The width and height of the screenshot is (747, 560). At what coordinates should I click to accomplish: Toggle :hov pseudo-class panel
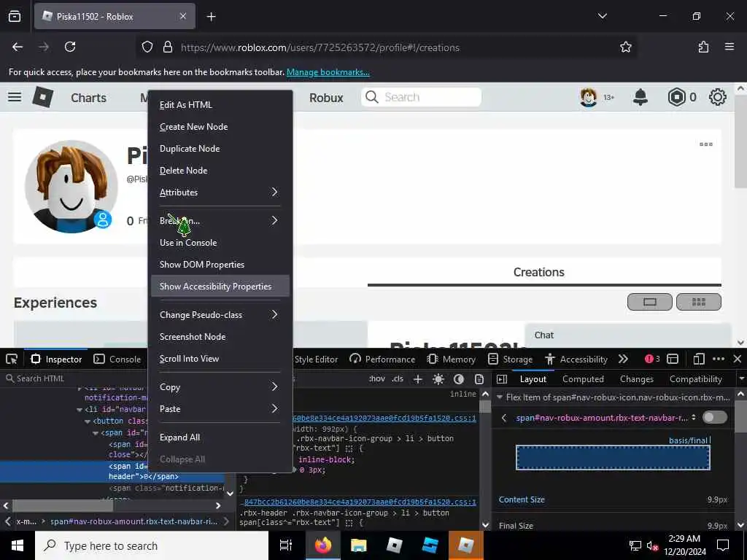[377, 379]
